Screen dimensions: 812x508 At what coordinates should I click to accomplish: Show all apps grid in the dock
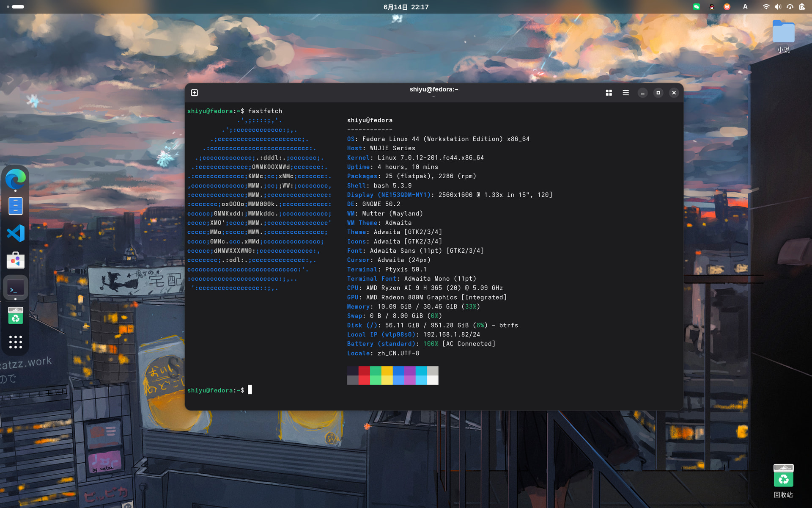point(16,342)
